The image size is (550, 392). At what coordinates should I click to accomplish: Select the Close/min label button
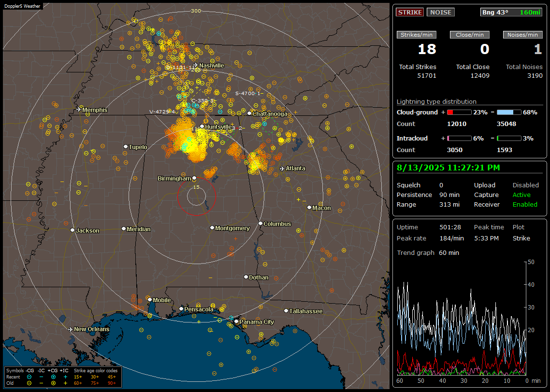click(x=470, y=35)
